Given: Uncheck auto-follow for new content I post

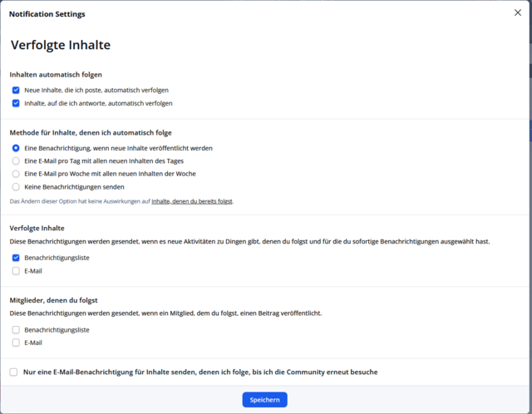Looking at the screenshot, I should pos(16,90).
